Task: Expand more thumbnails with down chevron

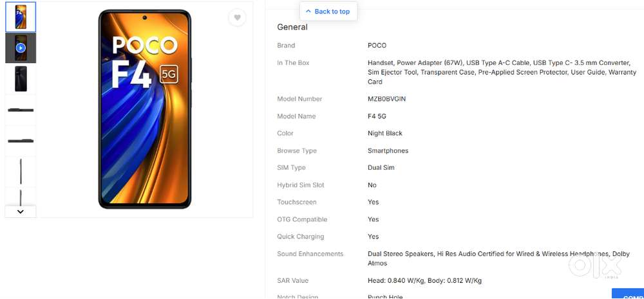Action: [x=21, y=212]
